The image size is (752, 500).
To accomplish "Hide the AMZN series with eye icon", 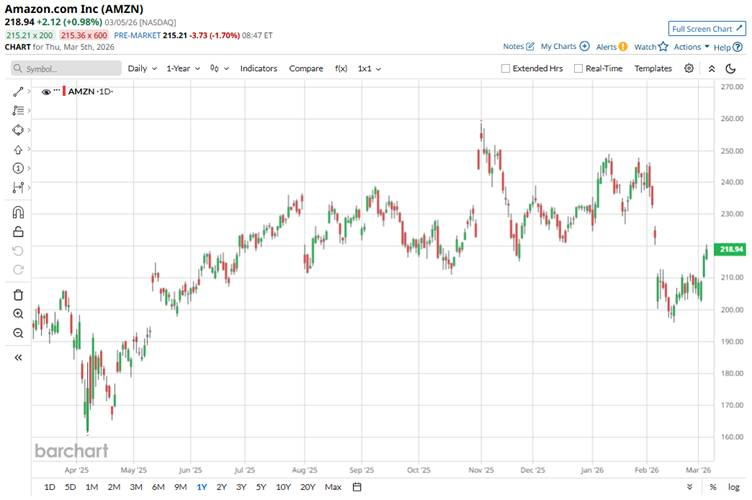I will (x=46, y=91).
